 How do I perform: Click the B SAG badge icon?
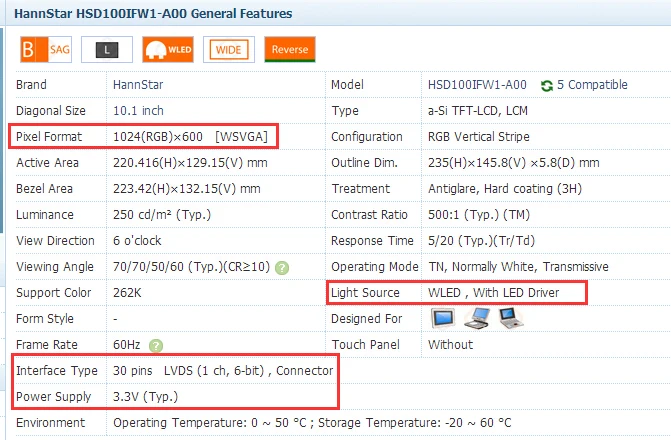click(x=46, y=50)
